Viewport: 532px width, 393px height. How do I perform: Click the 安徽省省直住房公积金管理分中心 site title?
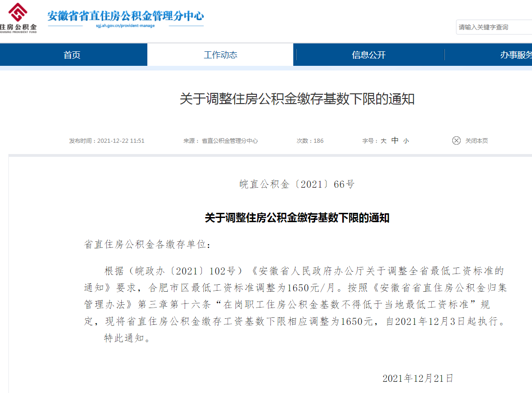pyautogui.click(x=125, y=15)
